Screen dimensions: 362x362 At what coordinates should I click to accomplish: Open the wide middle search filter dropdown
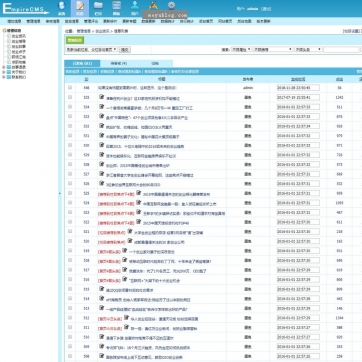[273, 49]
